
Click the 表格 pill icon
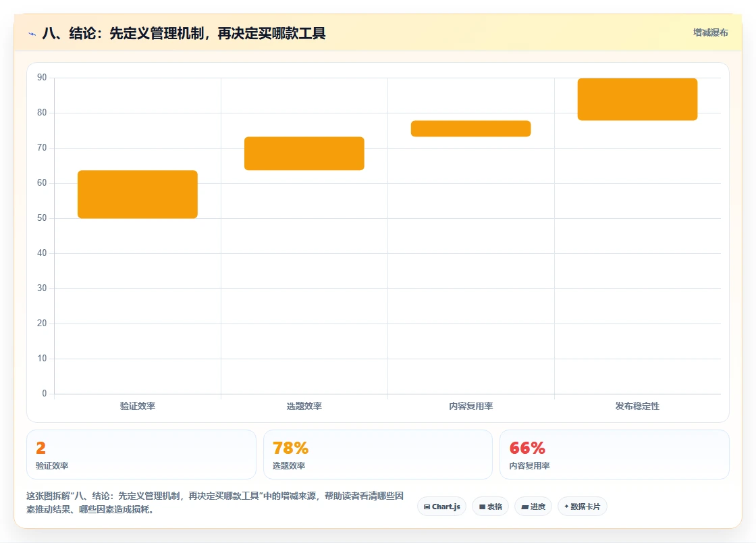click(482, 507)
